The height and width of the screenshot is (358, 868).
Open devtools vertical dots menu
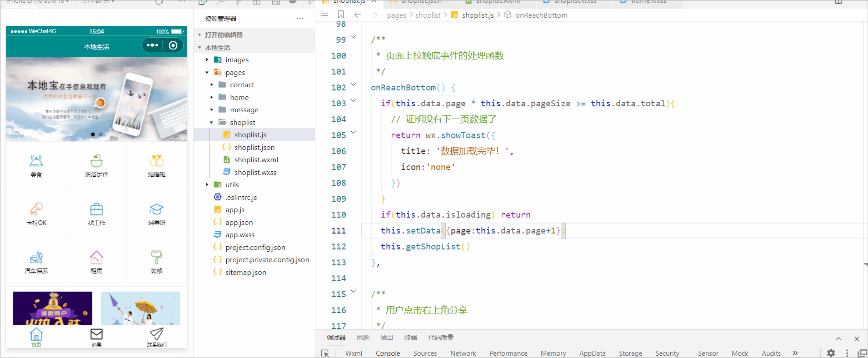coord(847,353)
